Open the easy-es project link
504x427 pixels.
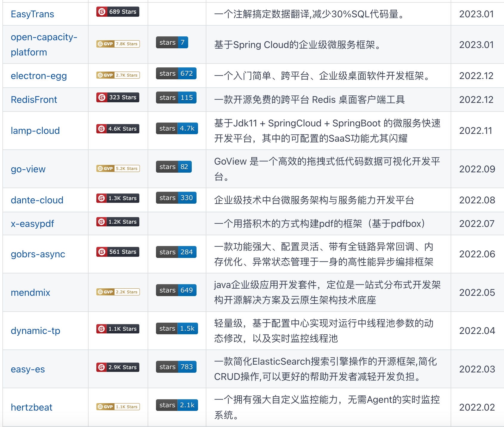pyautogui.click(x=28, y=369)
